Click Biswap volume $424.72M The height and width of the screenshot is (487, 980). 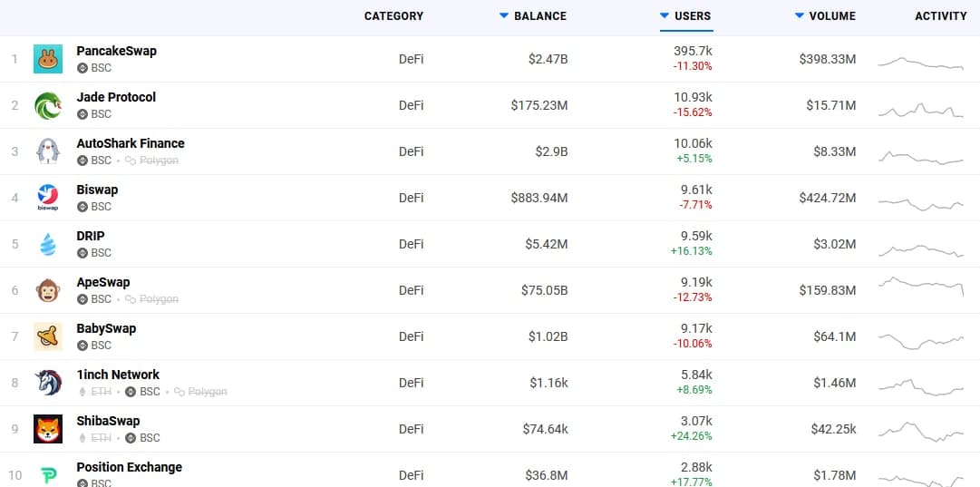(x=828, y=199)
